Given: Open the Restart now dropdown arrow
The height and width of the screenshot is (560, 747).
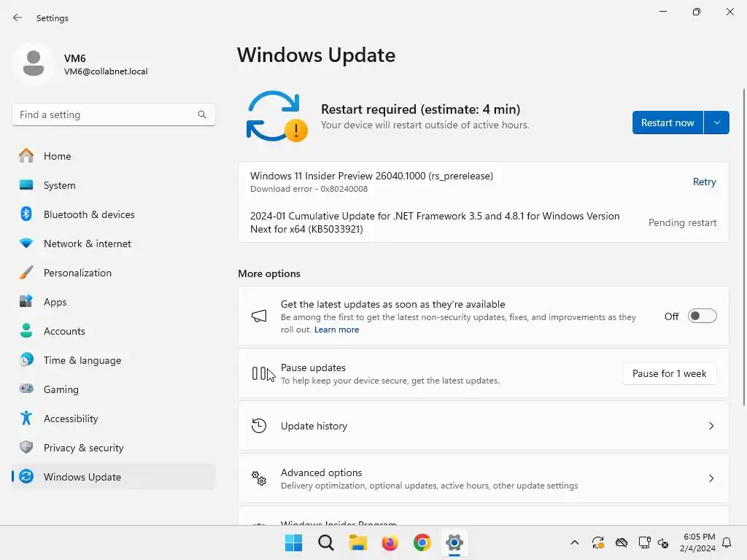Looking at the screenshot, I should 716,122.
